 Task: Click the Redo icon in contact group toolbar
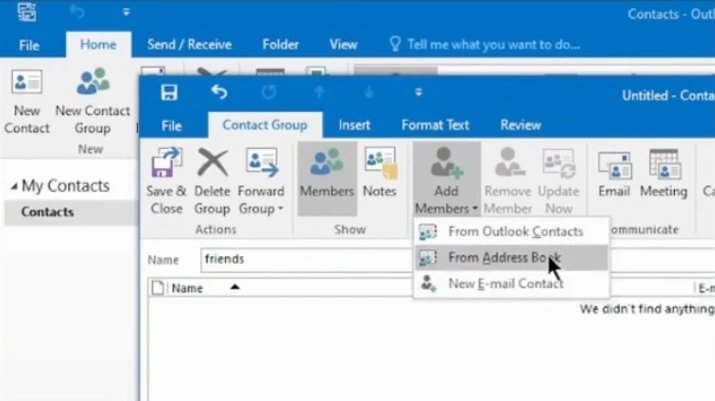[269, 92]
